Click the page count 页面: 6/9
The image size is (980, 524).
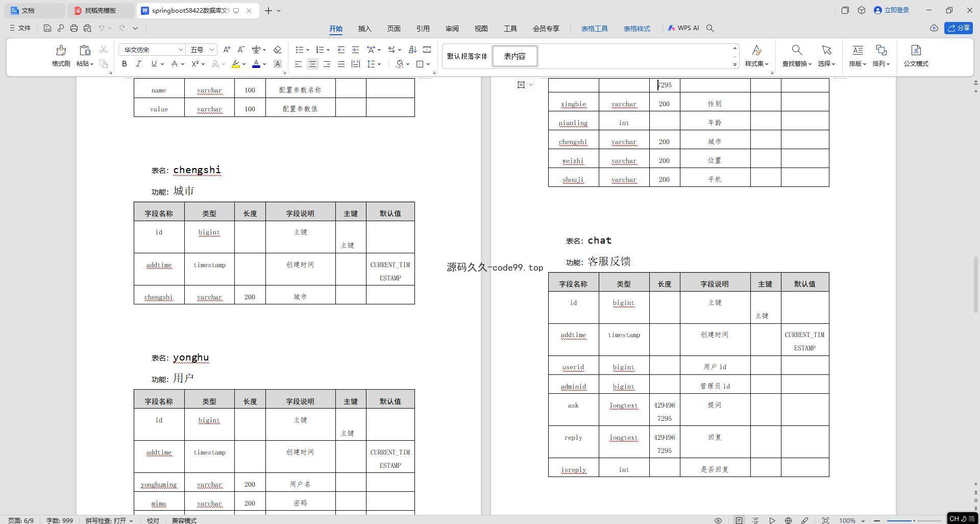(x=21, y=520)
